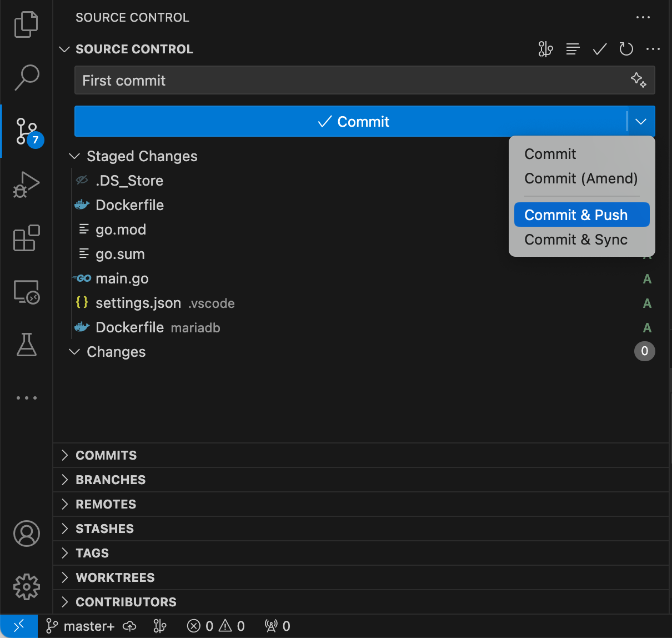Click the blue Commit button
The height and width of the screenshot is (638, 672).
pos(353,121)
